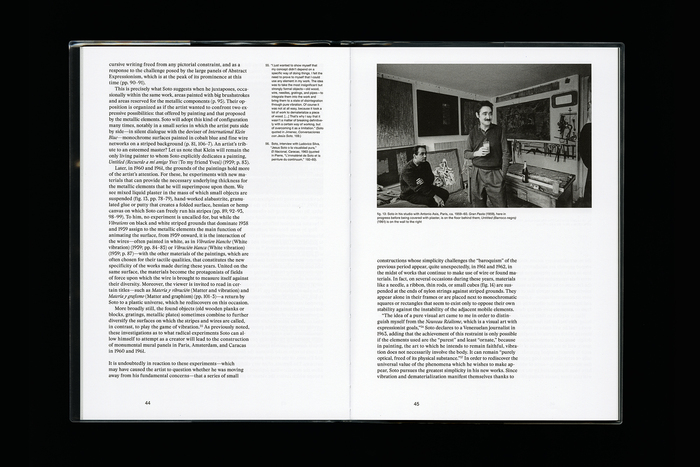Click footnote 36 about the Ludovico Silva interview

294,151
